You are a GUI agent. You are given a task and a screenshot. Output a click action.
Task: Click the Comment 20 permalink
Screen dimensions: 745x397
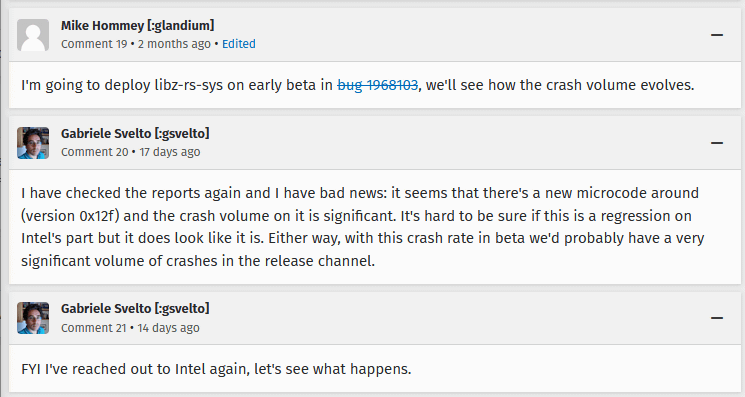click(95, 152)
